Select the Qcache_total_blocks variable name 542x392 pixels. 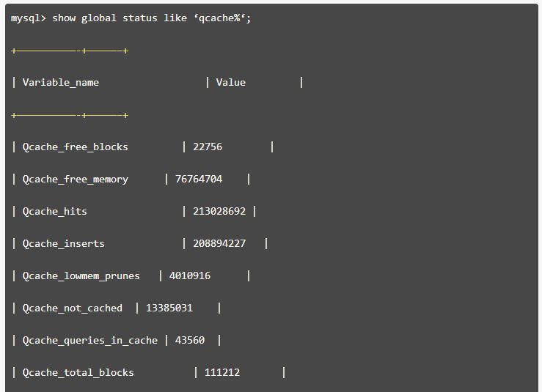click(x=78, y=372)
